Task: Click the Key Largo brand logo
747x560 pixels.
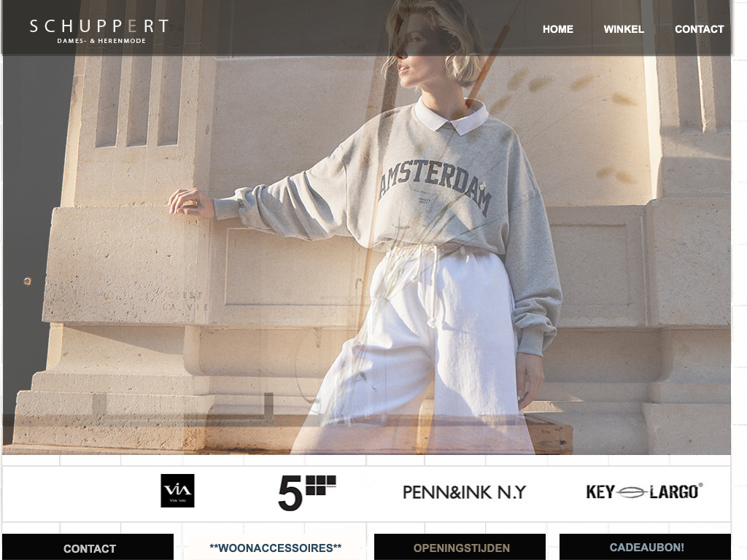Action: [644, 491]
